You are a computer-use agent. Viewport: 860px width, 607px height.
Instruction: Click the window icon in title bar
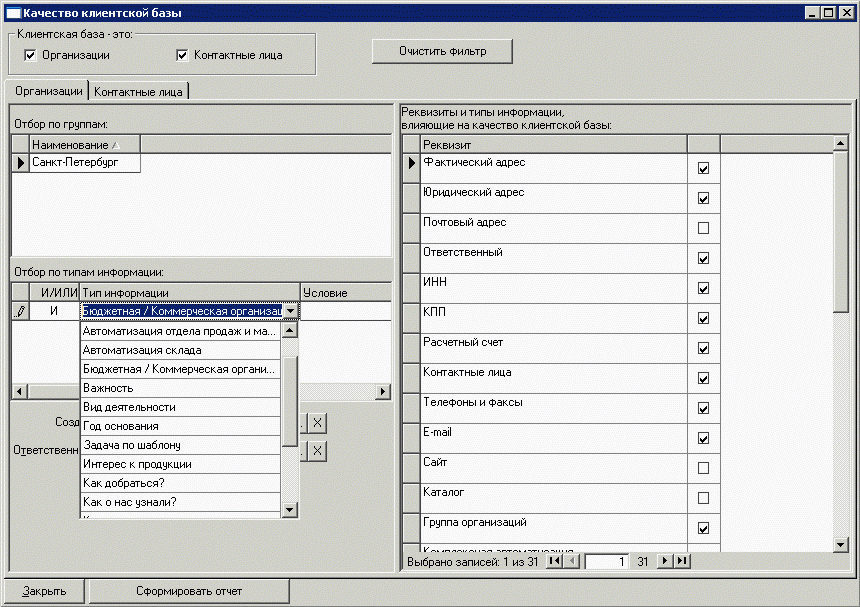click(x=13, y=13)
